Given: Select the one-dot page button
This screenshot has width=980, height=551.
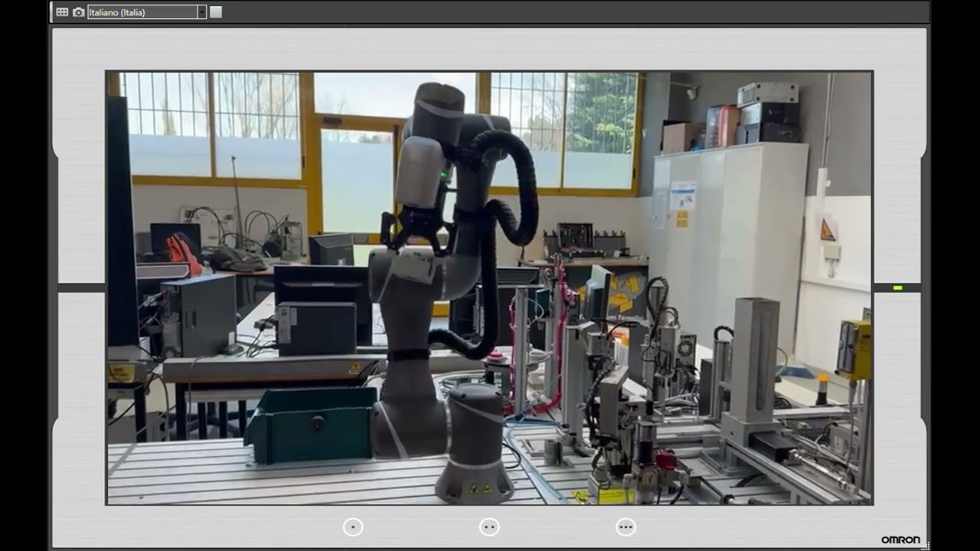Looking at the screenshot, I should click(353, 527).
